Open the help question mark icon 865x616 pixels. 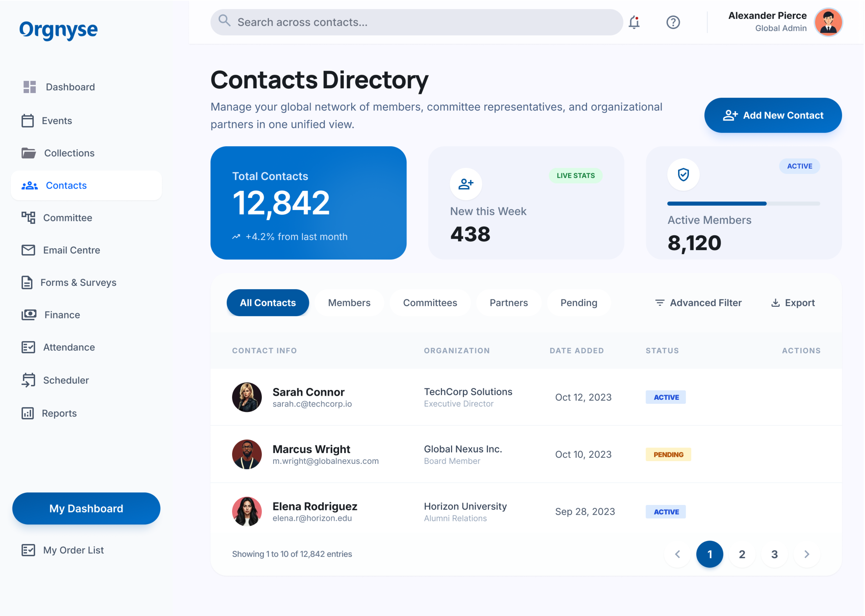673,22
